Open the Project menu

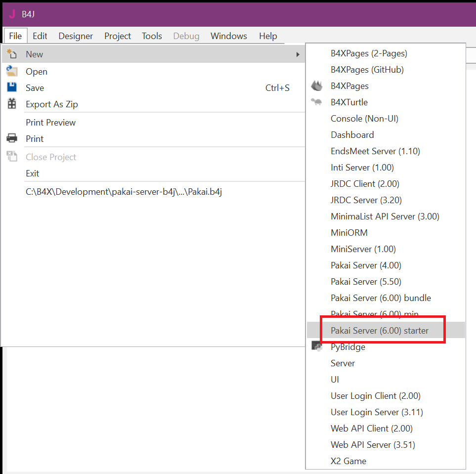coord(118,36)
